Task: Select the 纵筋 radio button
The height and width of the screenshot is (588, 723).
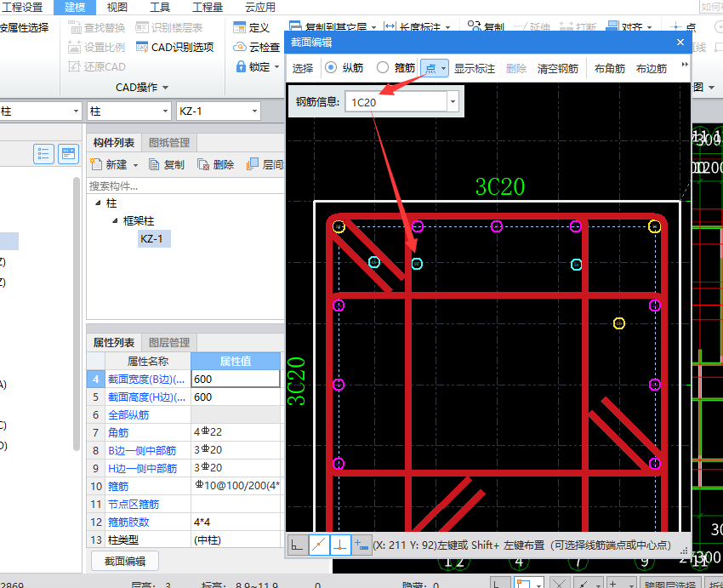Action: pos(331,67)
